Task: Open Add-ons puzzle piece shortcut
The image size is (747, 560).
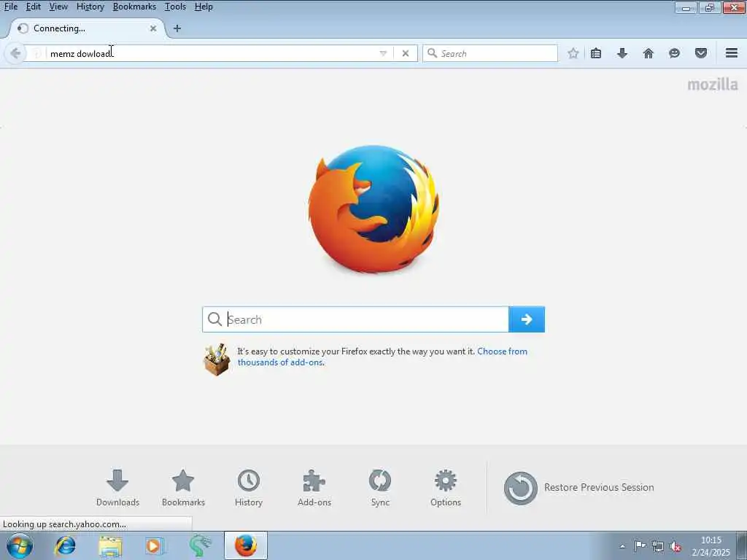Action: pos(314,488)
